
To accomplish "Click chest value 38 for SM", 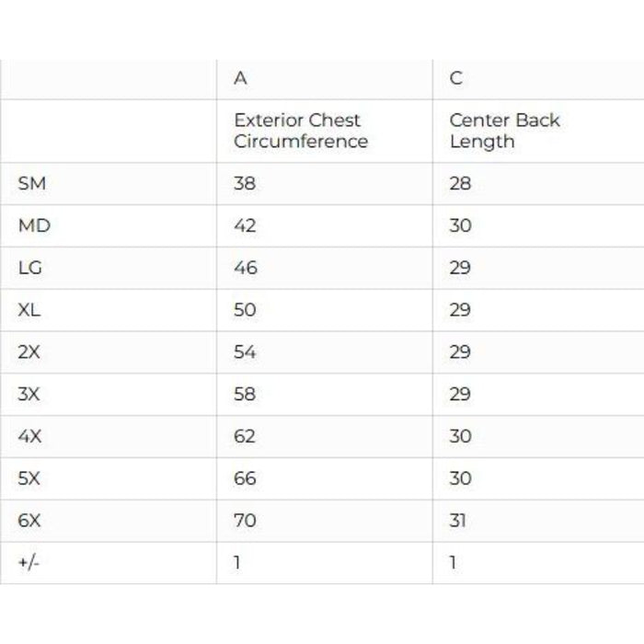I will 245,183.
